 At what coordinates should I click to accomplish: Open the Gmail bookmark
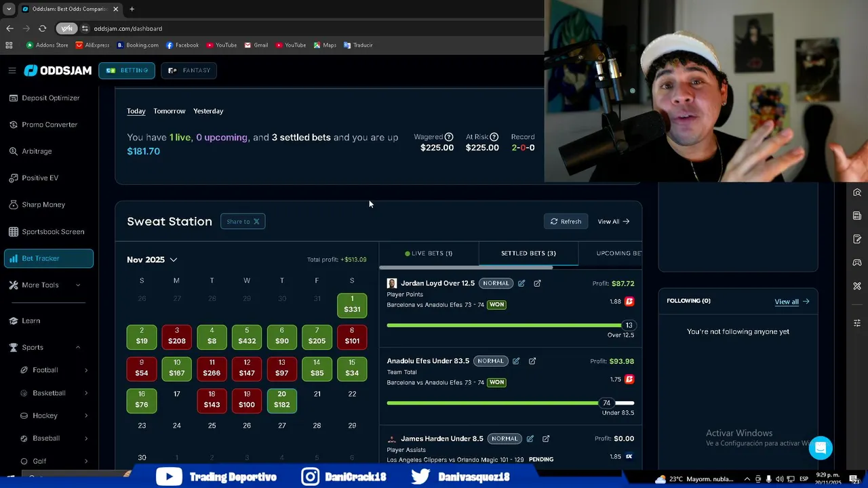(x=256, y=45)
